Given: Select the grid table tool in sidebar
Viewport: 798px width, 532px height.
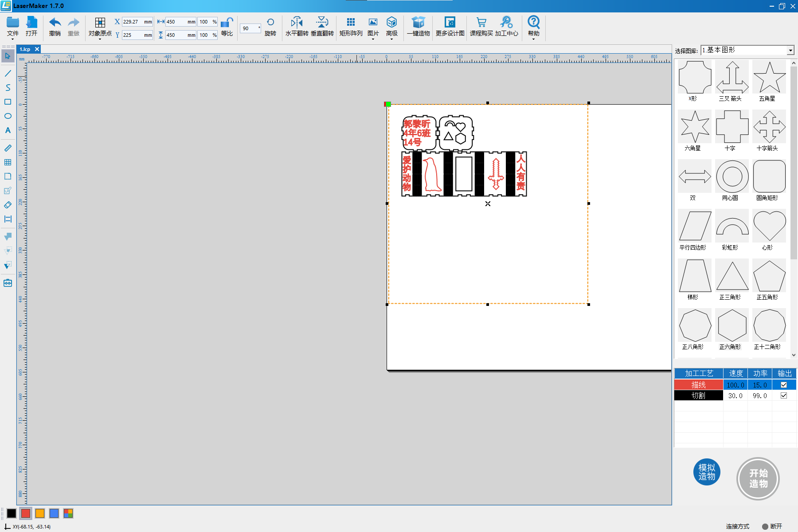Looking at the screenshot, I should coord(8,162).
